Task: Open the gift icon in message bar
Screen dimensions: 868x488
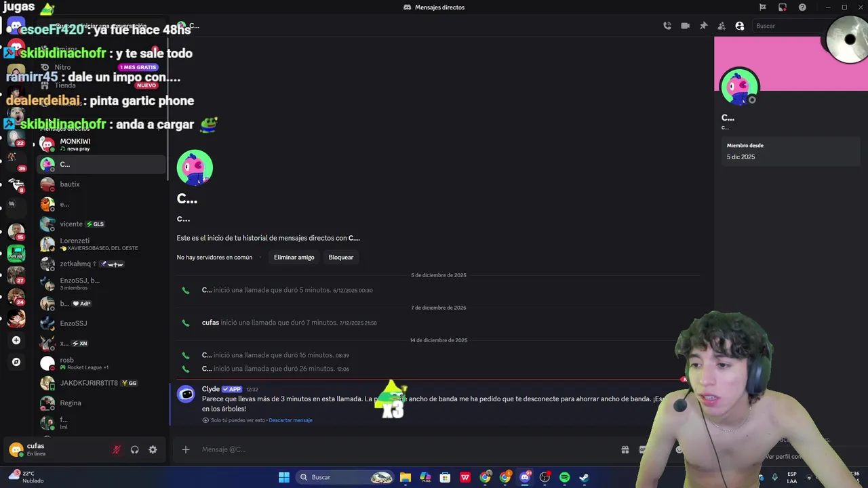Action: 625,449
